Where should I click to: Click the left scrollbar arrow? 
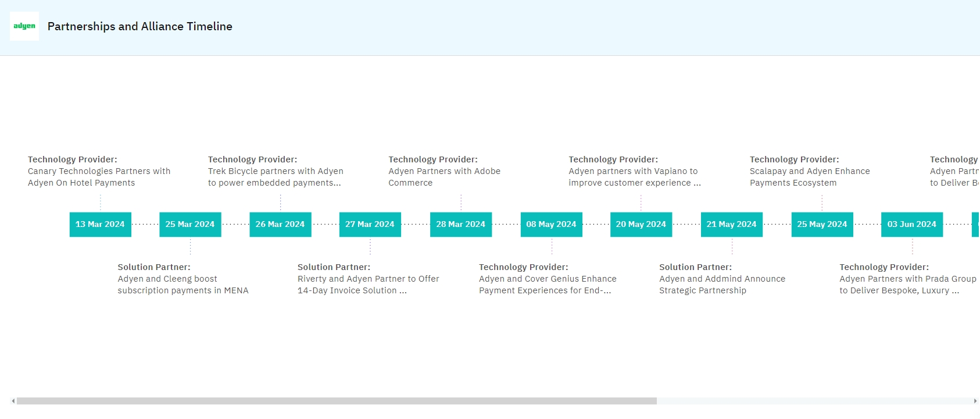click(13, 401)
